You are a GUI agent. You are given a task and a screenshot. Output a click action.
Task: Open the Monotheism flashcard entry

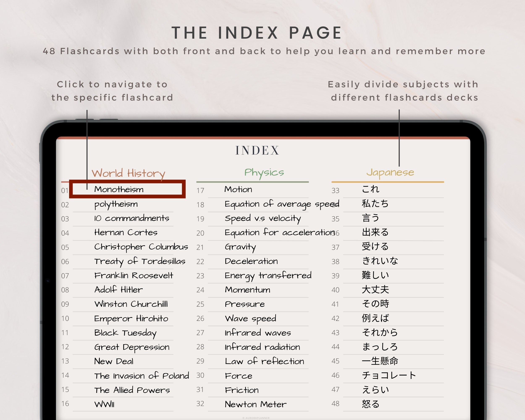click(119, 189)
